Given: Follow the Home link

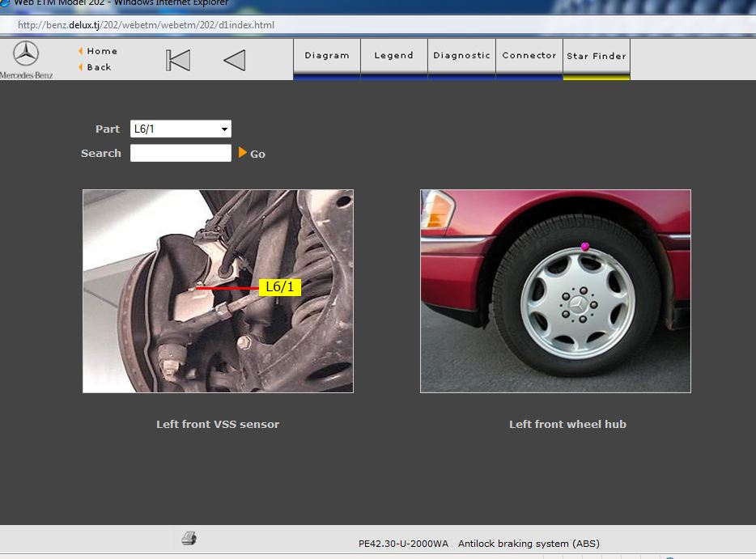Looking at the screenshot, I should click(102, 51).
